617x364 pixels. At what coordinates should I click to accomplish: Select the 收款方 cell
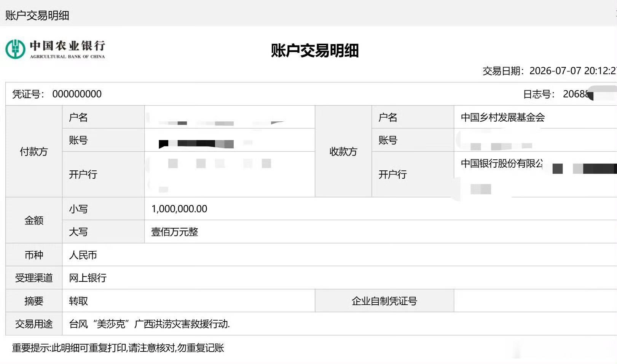[x=343, y=151]
